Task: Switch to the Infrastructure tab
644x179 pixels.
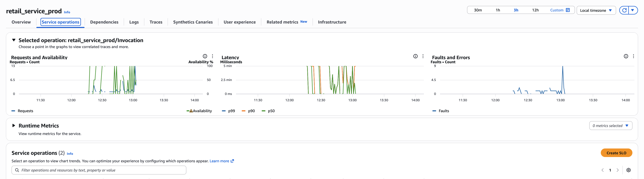Action: click(332, 22)
